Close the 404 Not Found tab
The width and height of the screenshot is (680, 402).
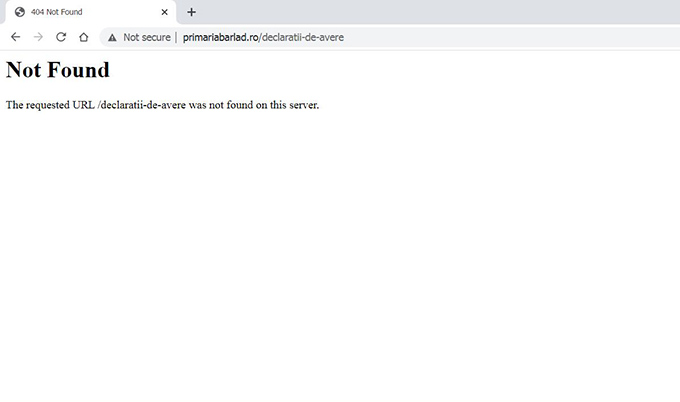coord(164,12)
